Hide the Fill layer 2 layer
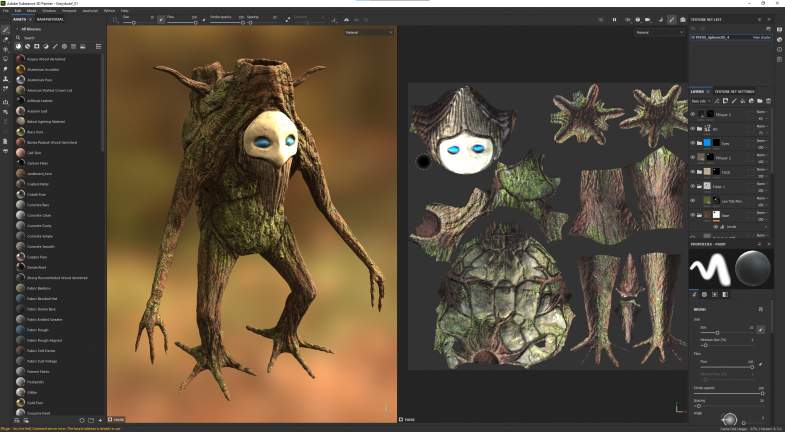This screenshot has height=432, width=785. [x=693, y=158]
